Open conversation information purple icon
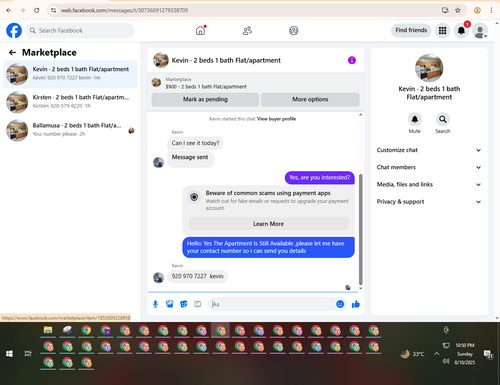 click(x=352, y=60)
